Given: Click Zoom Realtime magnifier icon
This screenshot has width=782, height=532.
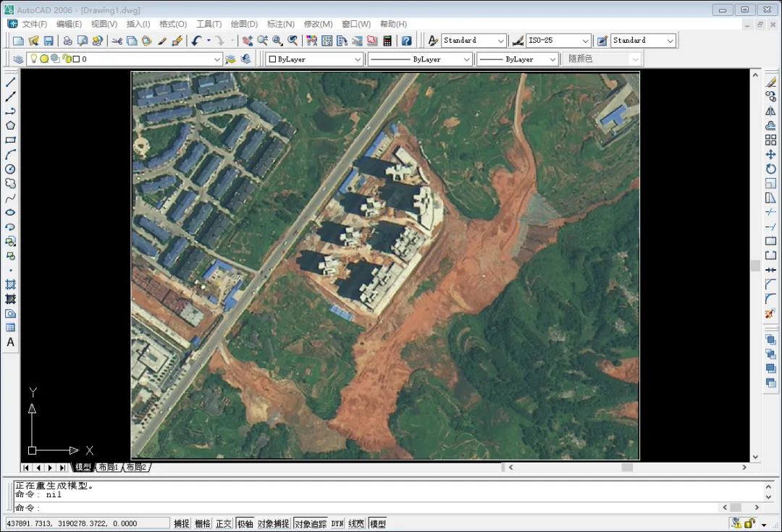Looking at the screenshot, I should pos(262,41).
